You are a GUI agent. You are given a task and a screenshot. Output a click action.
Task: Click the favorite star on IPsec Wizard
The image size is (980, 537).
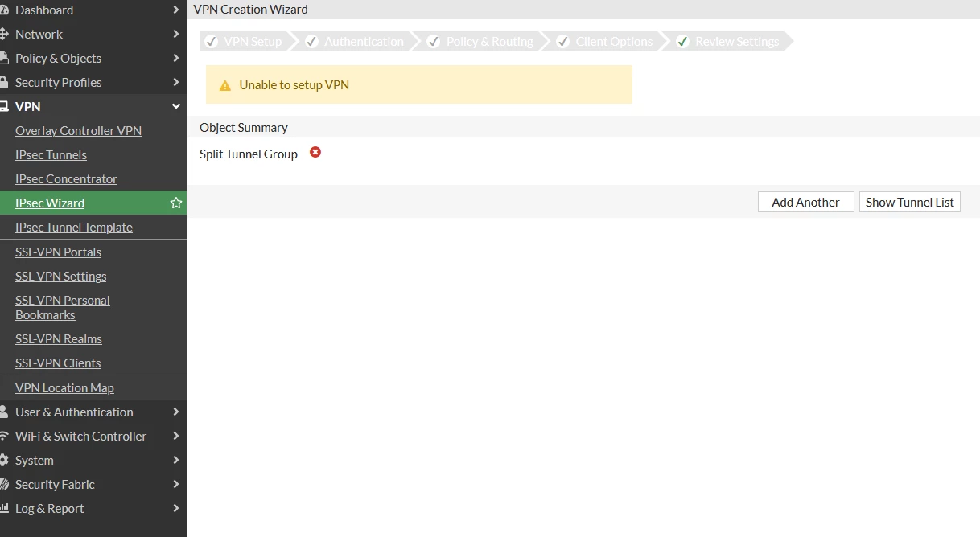coord(176,203)
